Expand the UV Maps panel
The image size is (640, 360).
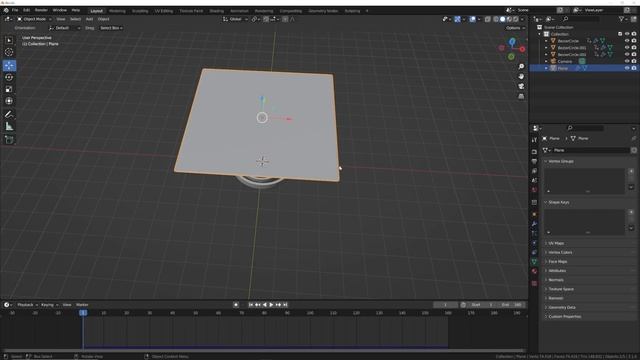tap(556, 243)
